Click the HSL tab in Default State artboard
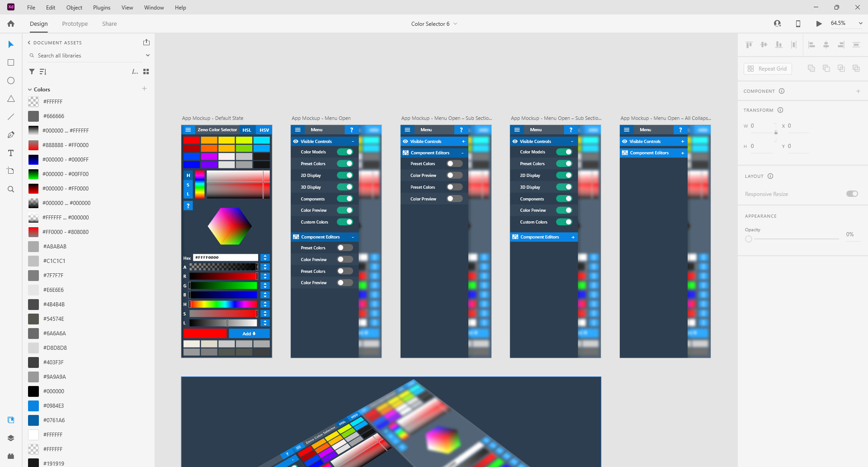 point(247,130)
